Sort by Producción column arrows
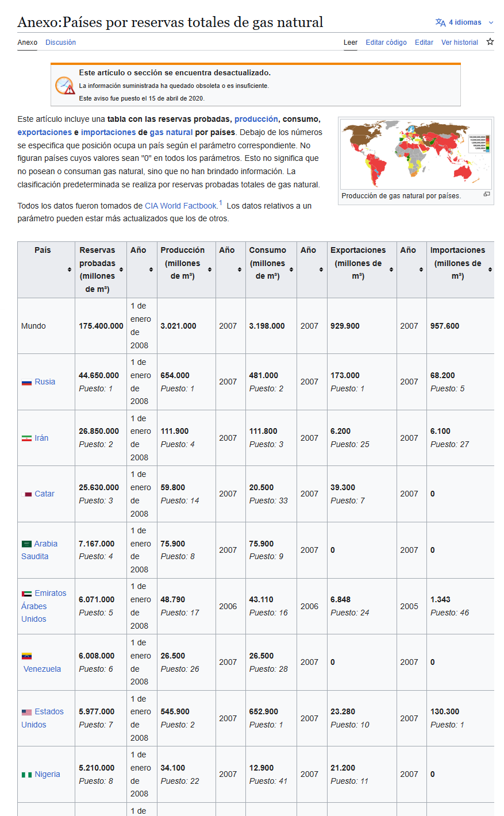 [x=210, y=270]
